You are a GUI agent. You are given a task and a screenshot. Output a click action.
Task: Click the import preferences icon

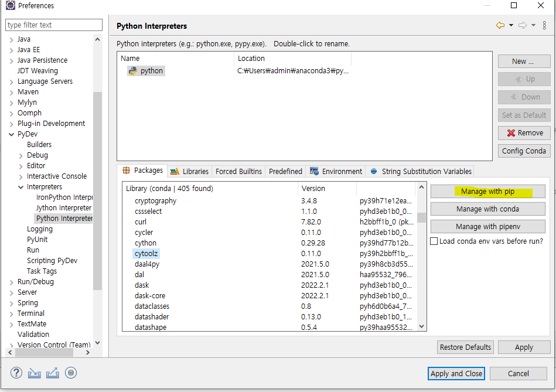[x=35, y=373]
